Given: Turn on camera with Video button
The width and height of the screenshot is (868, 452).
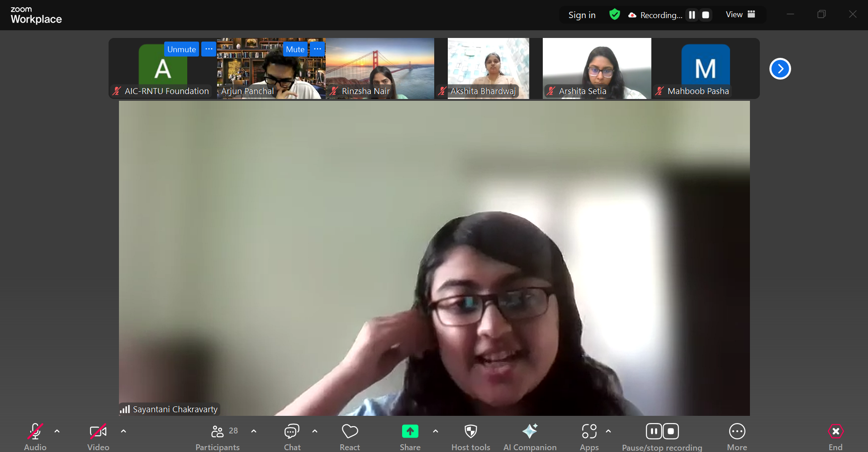Looking at the screenshot, I should pos(98,432).
